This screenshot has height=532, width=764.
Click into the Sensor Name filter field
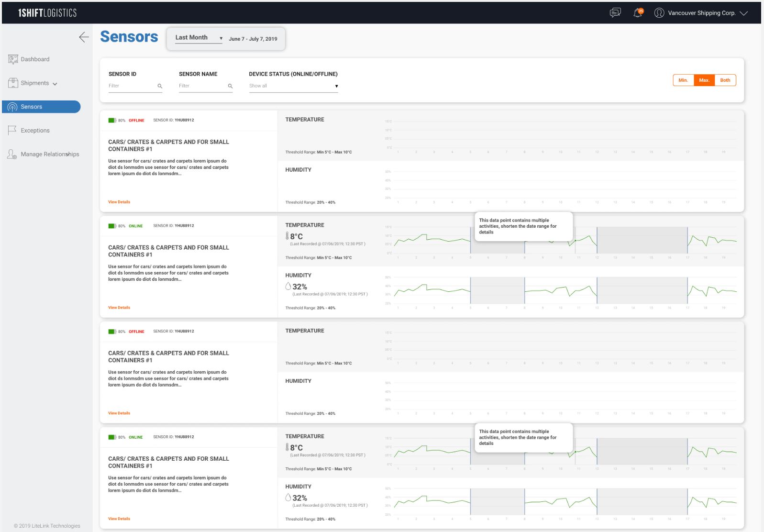[202, 86]
